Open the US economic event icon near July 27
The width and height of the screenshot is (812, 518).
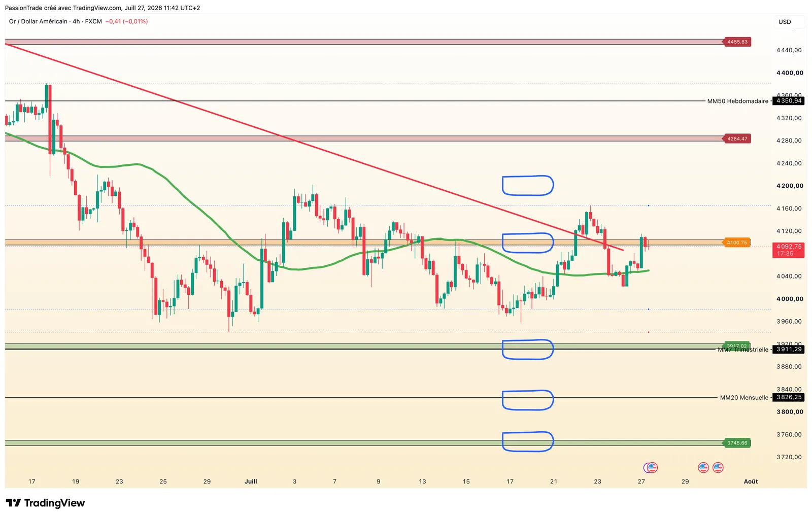pos(651,467)
